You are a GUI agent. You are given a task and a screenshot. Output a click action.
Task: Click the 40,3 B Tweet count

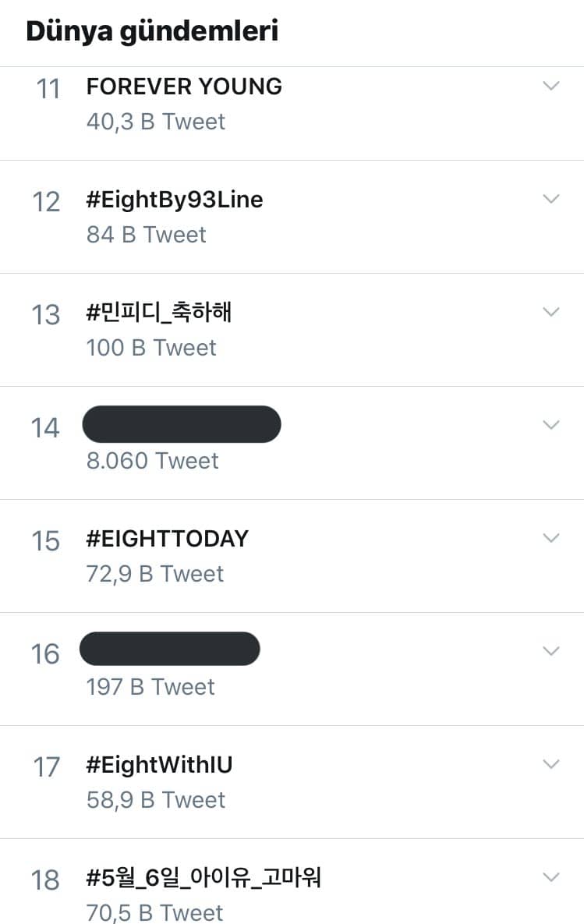[x=156, y=122]
